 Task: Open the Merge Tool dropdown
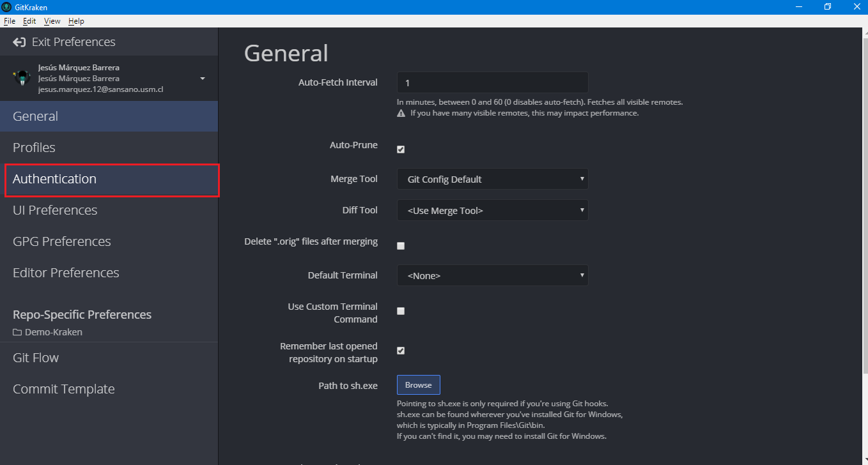coord(493,179)
